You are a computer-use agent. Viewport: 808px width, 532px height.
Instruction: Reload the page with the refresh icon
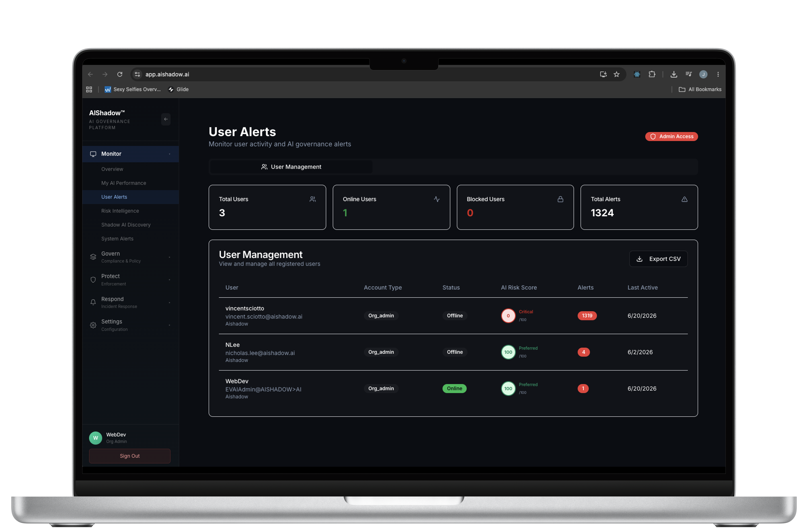(x=120, y=74)
